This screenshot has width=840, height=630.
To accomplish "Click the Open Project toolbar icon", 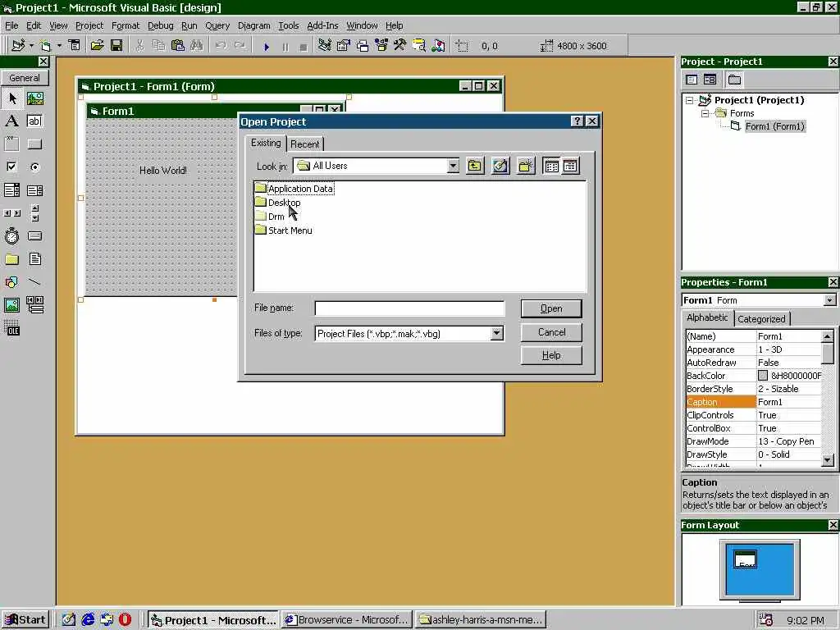I will pos(97,46).
